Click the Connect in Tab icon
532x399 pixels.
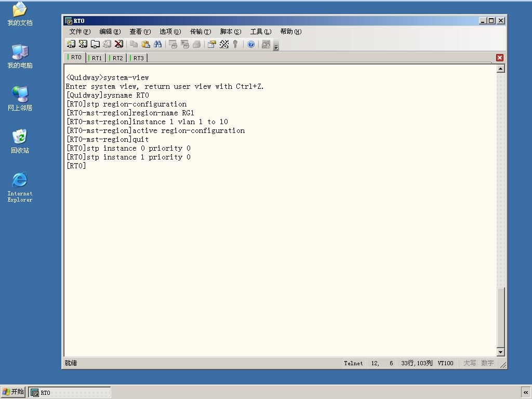pyautogui.click(x=95, y=44)
